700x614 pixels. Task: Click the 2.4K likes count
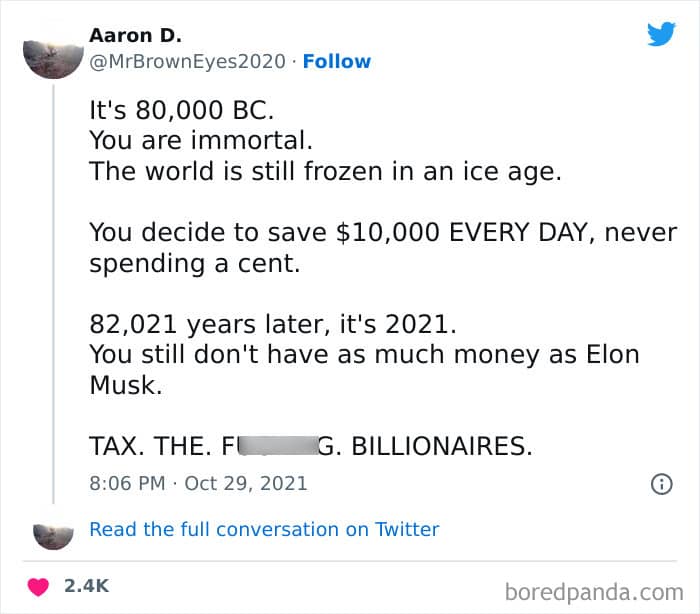[x=86, y=586]
